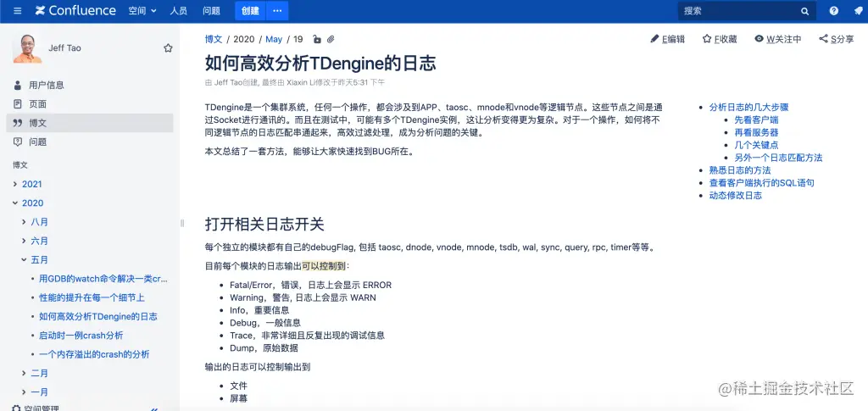Expand the 2021 tree node
This screenshot has height=411, width=868.
[15, 184]
